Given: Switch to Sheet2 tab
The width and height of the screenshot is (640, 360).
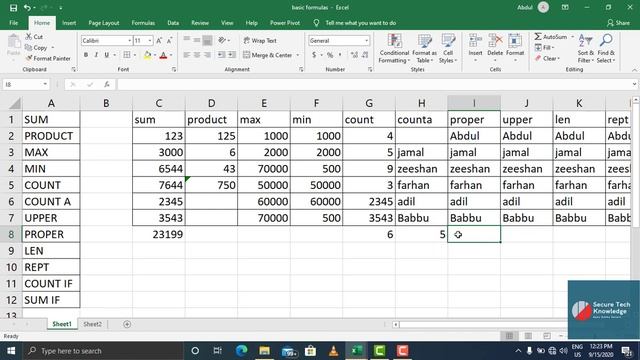Looking at the screenshot, I should coord(92,324).
